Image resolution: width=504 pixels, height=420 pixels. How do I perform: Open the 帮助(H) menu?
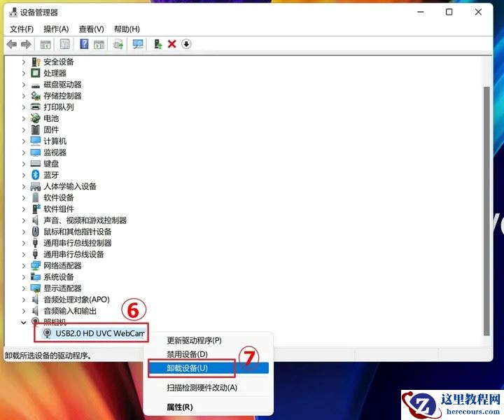[127, 29]
